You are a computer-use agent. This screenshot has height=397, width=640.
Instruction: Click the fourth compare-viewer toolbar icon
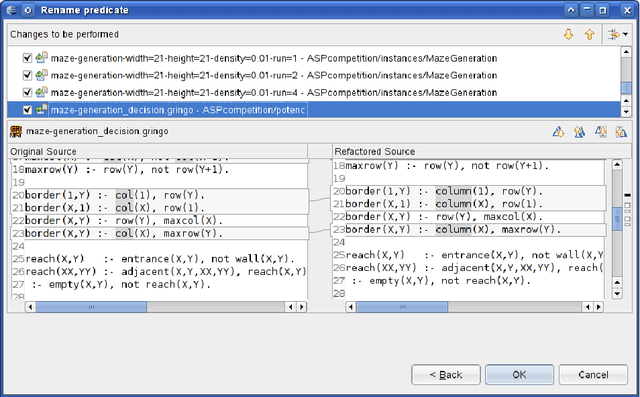(x=621, y=132)
